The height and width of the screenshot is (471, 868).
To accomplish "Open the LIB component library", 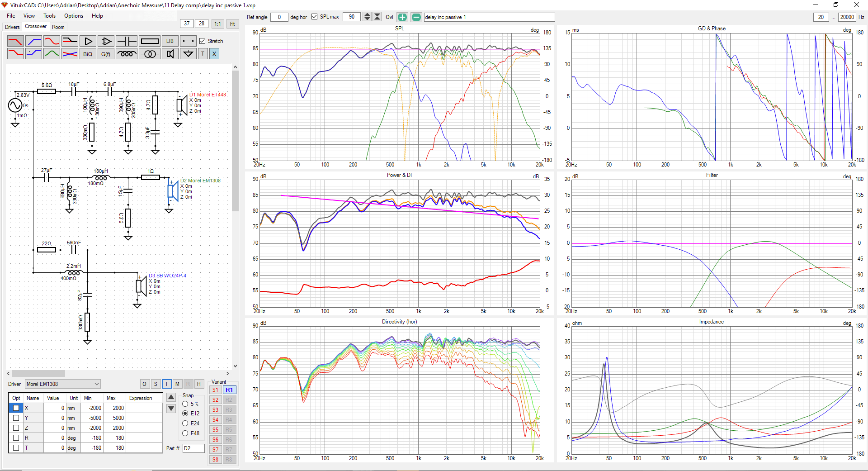I will click(170, 41).
